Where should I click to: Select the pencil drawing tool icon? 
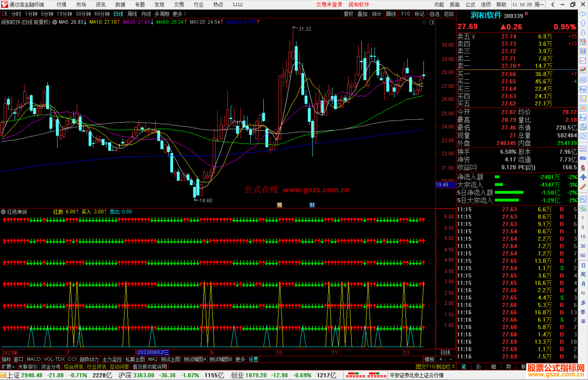click(x=583, y=187)
